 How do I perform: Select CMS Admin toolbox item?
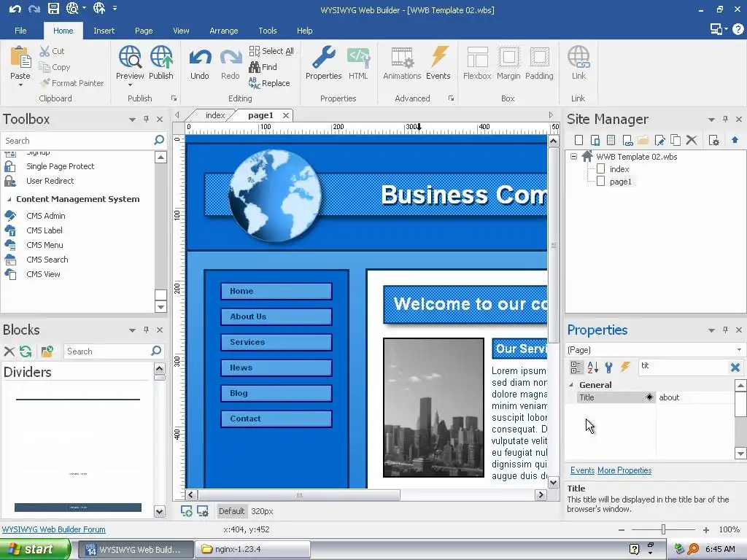(x=46, y=216)
